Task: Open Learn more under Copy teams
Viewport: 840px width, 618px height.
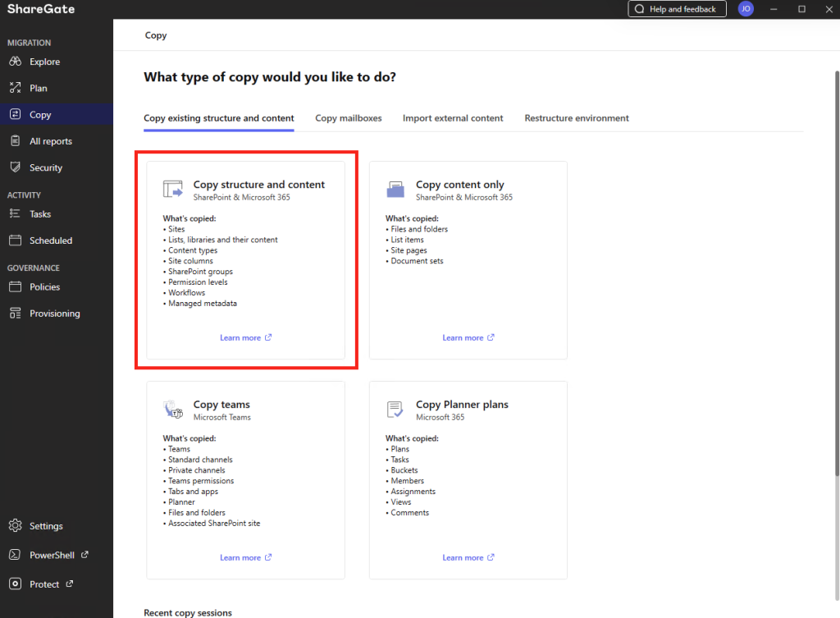Action: pos(245,557)
